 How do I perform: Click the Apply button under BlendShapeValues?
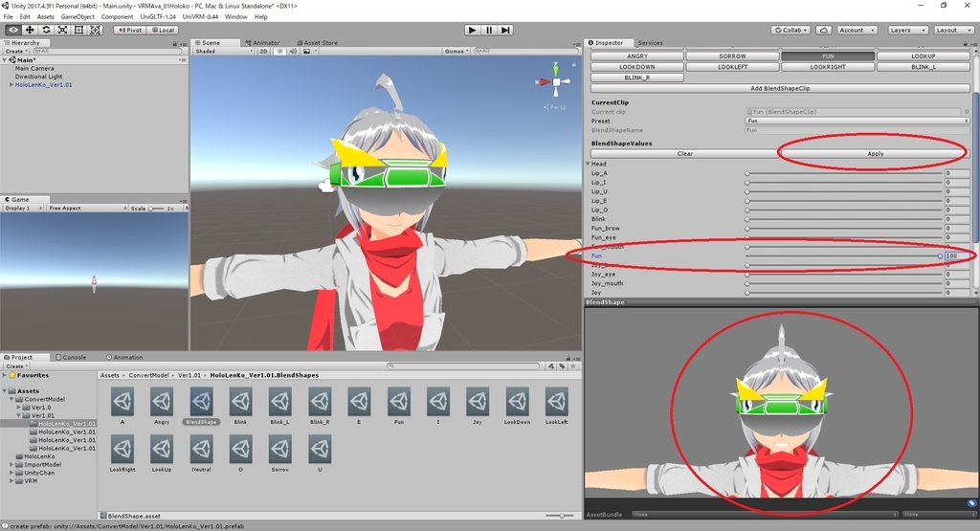point(875,154)
